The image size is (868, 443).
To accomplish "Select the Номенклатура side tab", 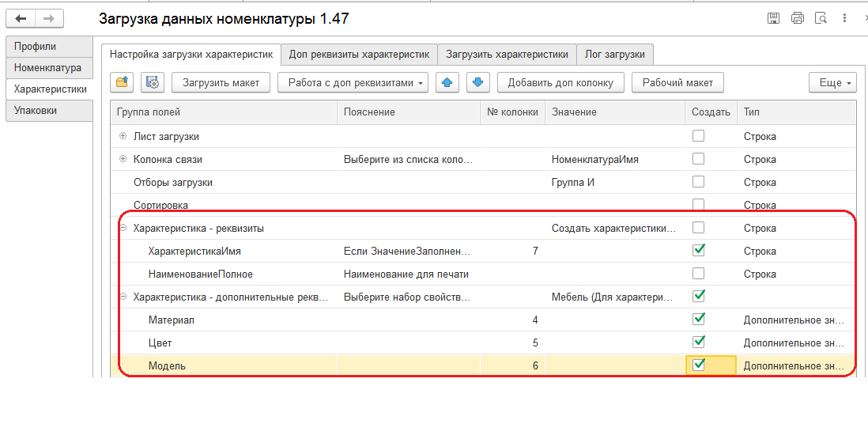I will (x=49, y=67).
